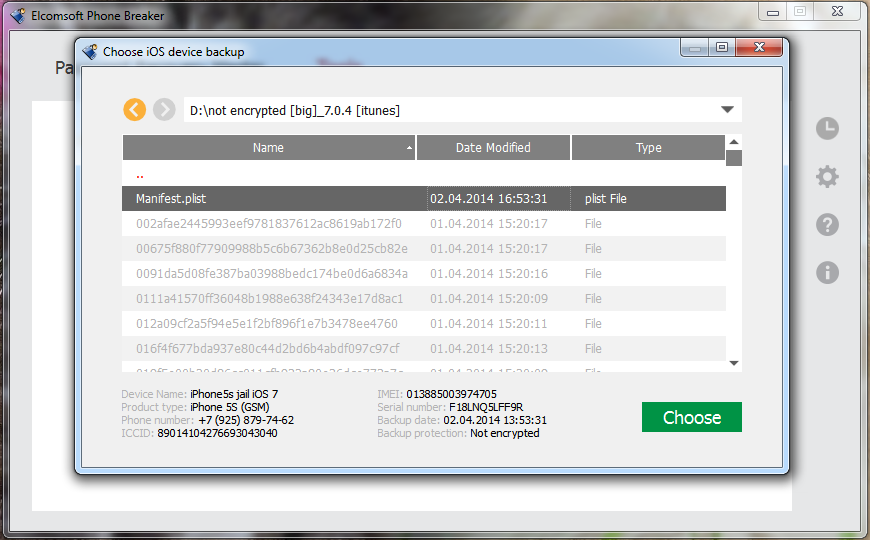Go to parent folder via '..' entry
The height and width of the screenshot is (540, 870).
point(140,174)
